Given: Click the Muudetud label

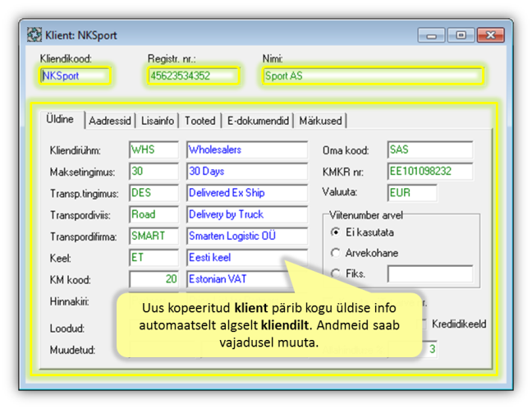Looking at the screenshot, I should (x=72, y=350).
